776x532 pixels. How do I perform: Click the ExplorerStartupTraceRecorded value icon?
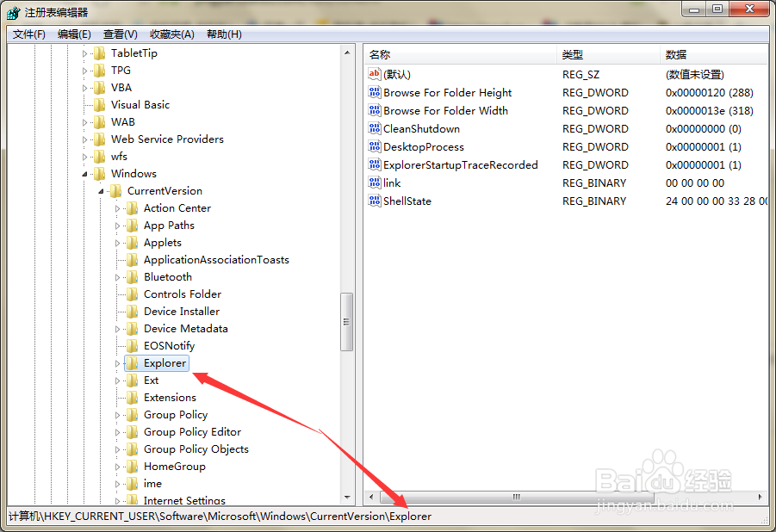click(x=374, y=164)
